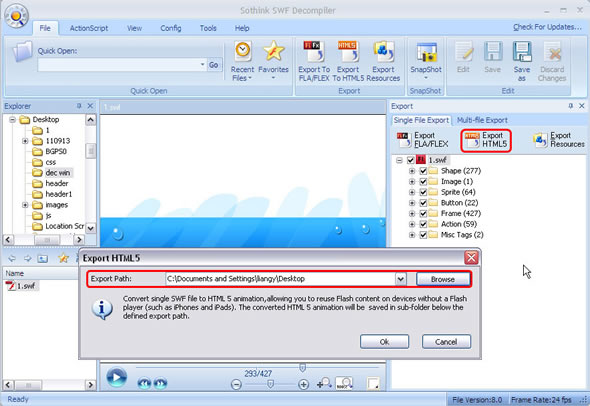Select Export HTML5 in Export panel
The width and height of the screenshot is (590, 406).
[486, 140]
